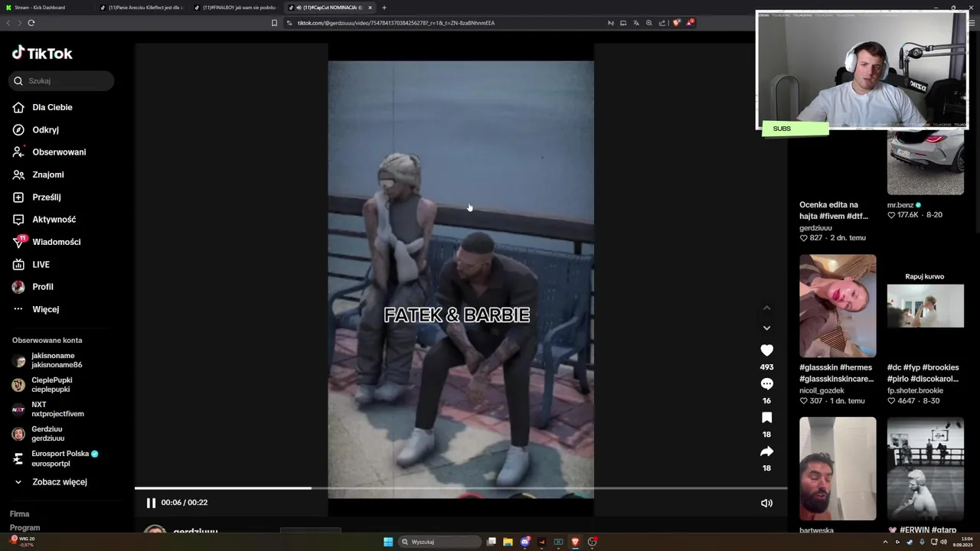Open NXT nxtprojectfivem account
980x551 pixels.
(57, 409)
